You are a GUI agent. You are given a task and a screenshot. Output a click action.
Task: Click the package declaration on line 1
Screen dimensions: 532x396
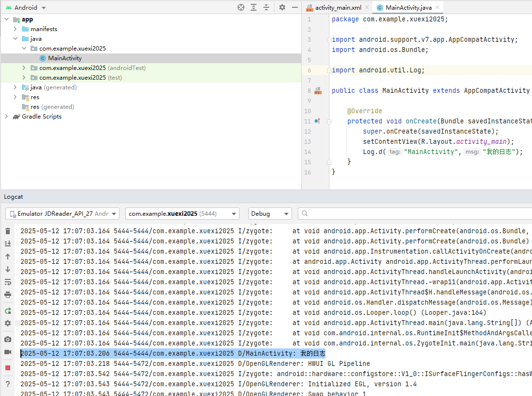click(390, 19)
